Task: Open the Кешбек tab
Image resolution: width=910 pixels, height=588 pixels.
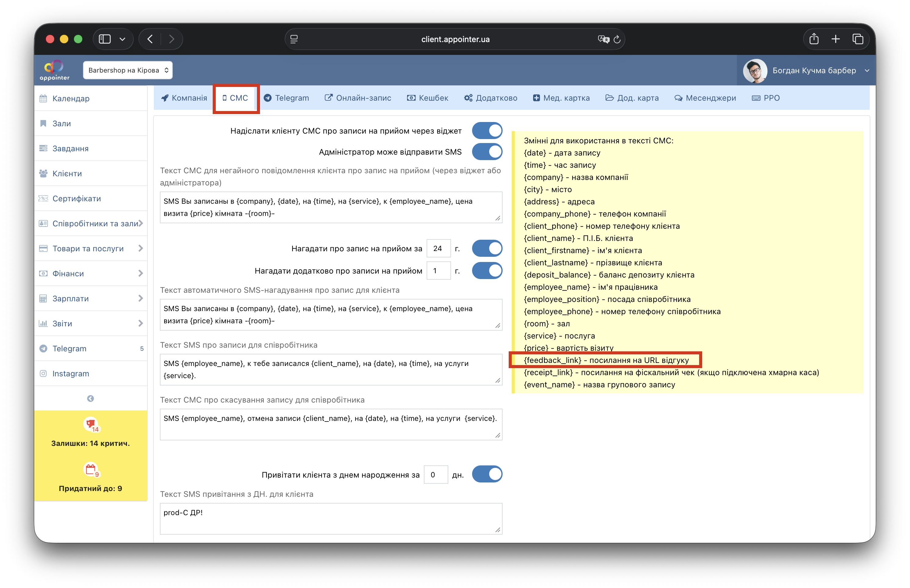Action: coord(428,98)
